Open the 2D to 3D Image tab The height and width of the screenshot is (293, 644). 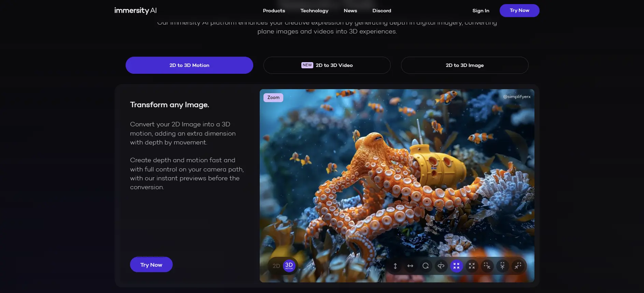465,65
